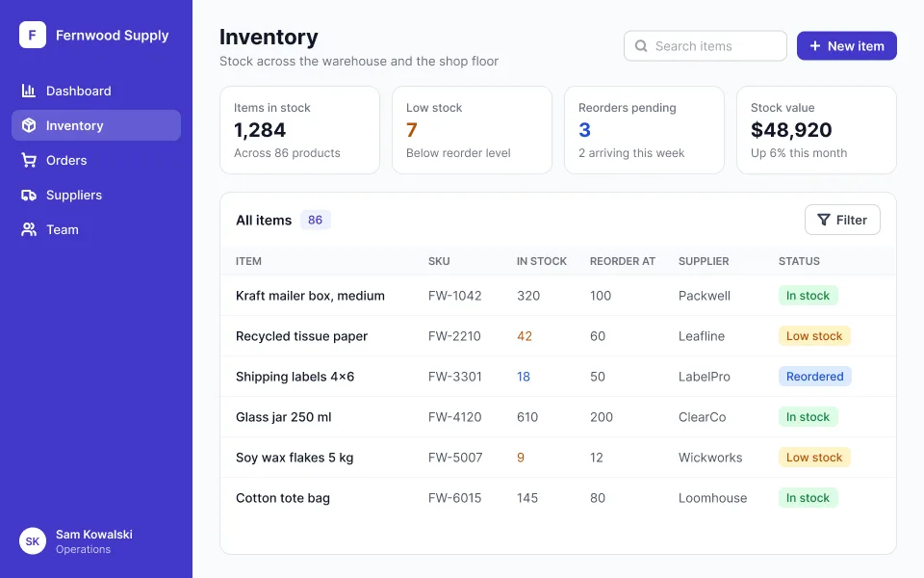Click the 86 items count badge

pos(316,220)
